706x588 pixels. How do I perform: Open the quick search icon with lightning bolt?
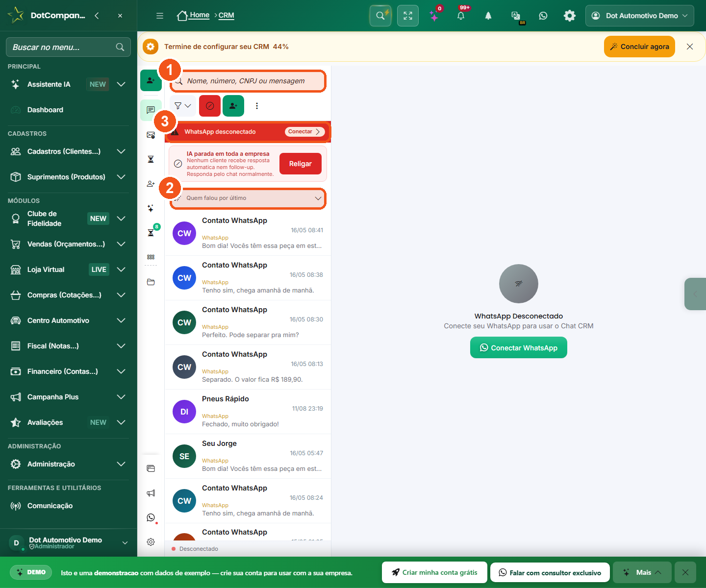[x=380, y=16]
